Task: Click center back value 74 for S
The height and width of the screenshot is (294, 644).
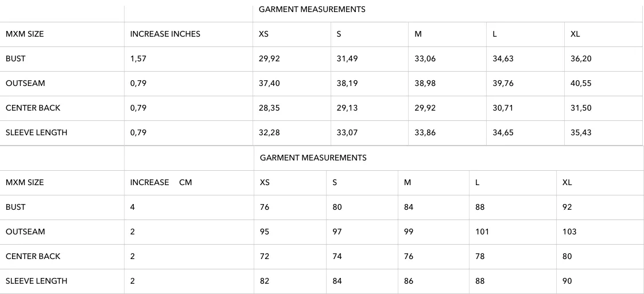Action: tap(337, 256)
